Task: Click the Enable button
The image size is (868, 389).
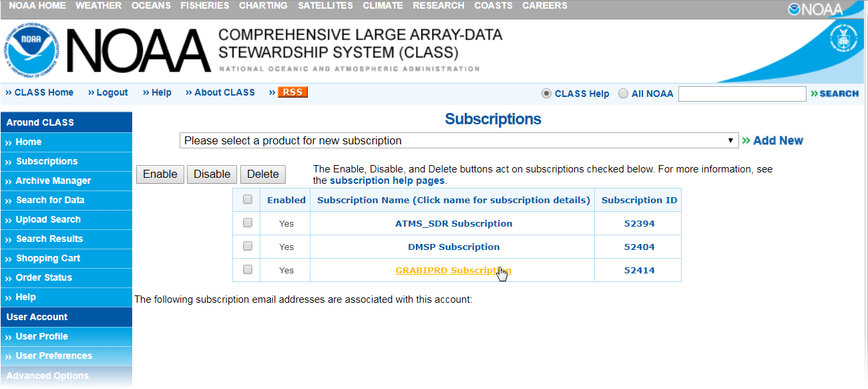Action: tap(160, 174)
